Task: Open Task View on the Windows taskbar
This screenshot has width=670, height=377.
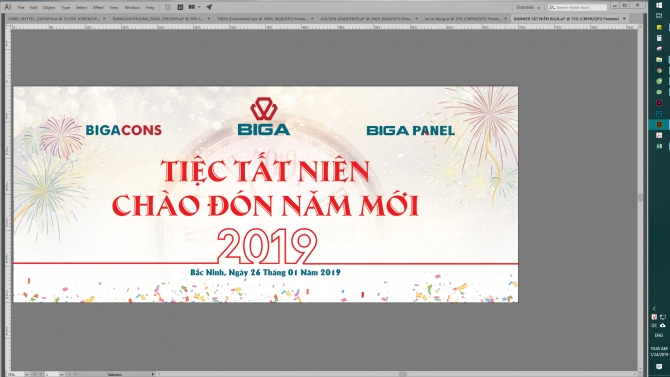Action: click(x=659, y=16)
